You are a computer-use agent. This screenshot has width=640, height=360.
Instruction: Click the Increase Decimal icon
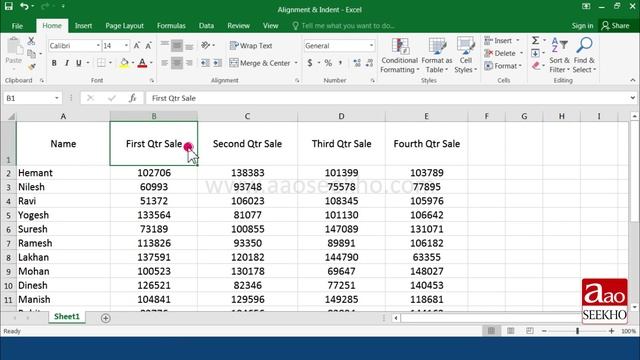[x=357, y=63]
